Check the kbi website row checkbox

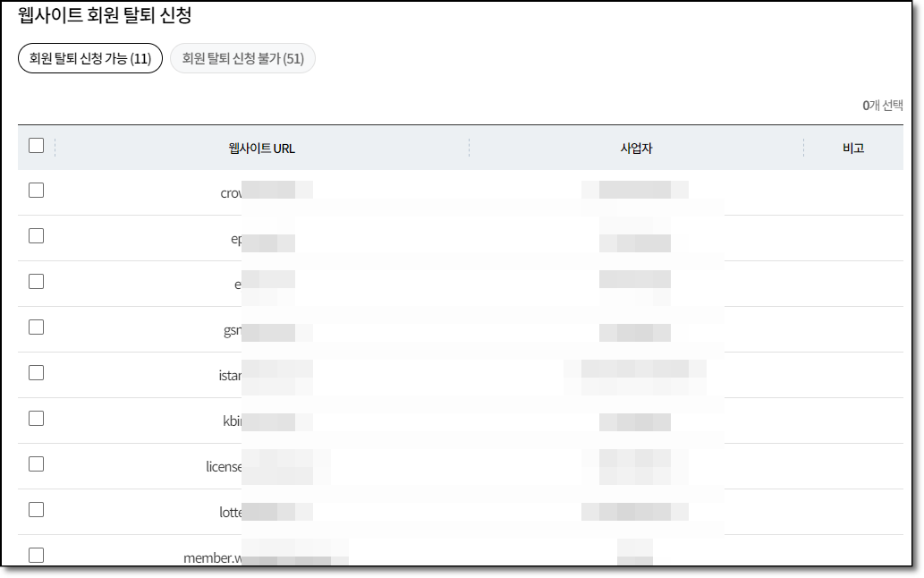[x=36, y=420]
